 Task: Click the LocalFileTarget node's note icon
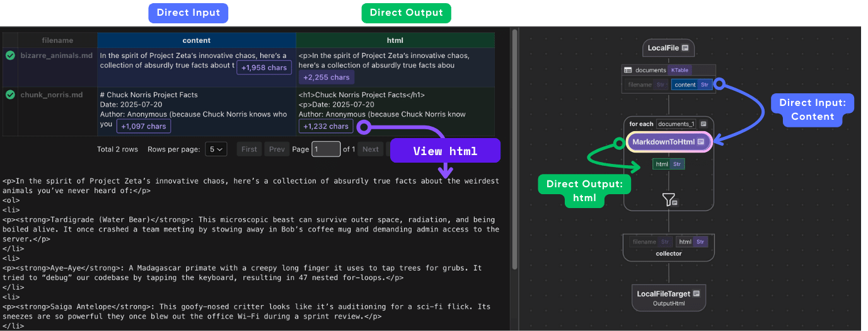coord(696,293)
